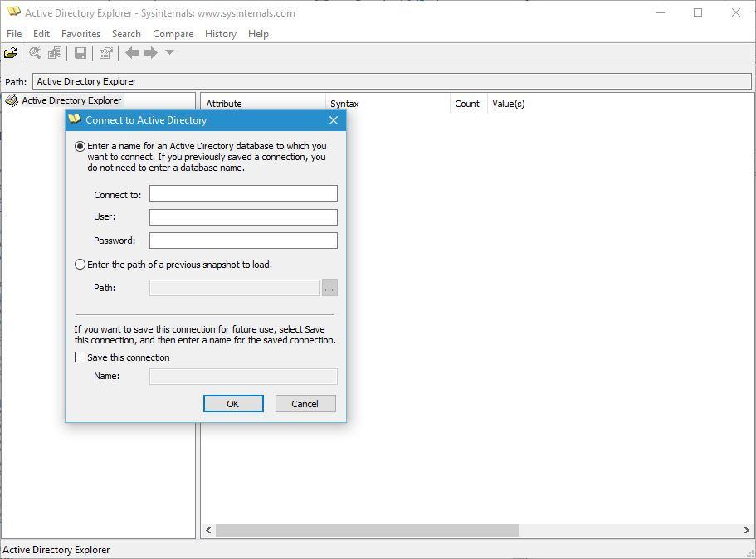
Task: Close the Connect to Active Directory dialog
Action: click(x=334, y=120)
